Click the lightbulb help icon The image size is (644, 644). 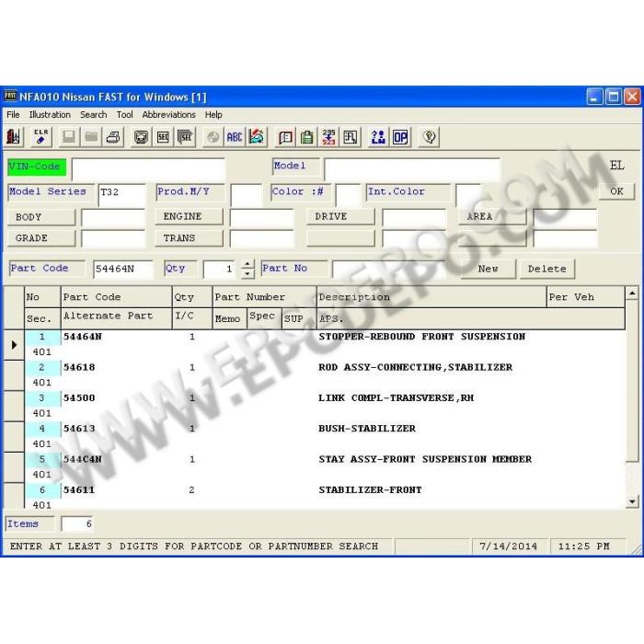pos(429,137)
